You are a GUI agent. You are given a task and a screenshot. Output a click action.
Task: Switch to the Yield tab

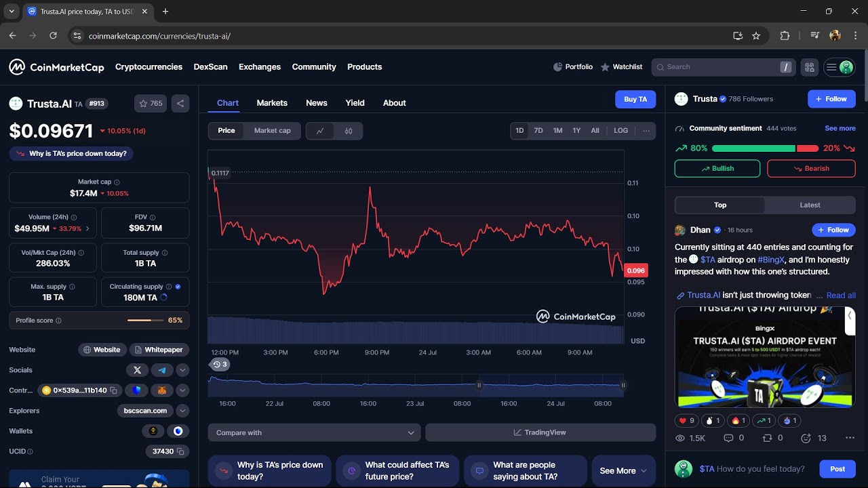[x=355, y=103]
